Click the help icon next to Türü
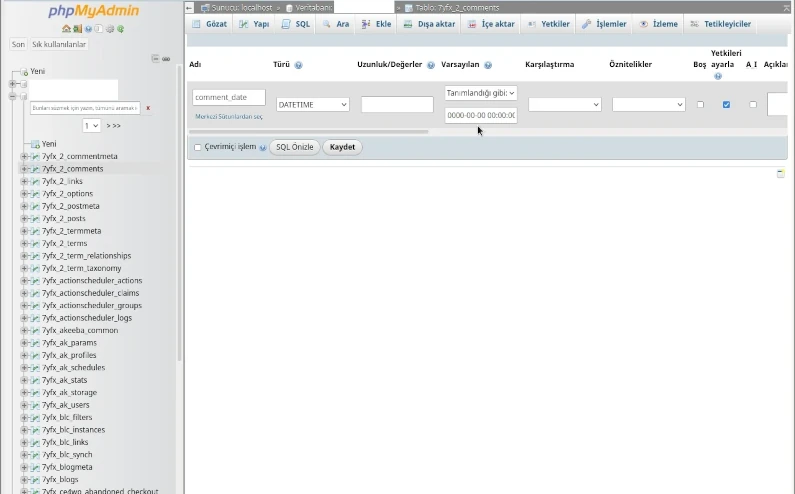Image resolution: width=795 pixels, height=494 pixels. [x=298, y=65]
